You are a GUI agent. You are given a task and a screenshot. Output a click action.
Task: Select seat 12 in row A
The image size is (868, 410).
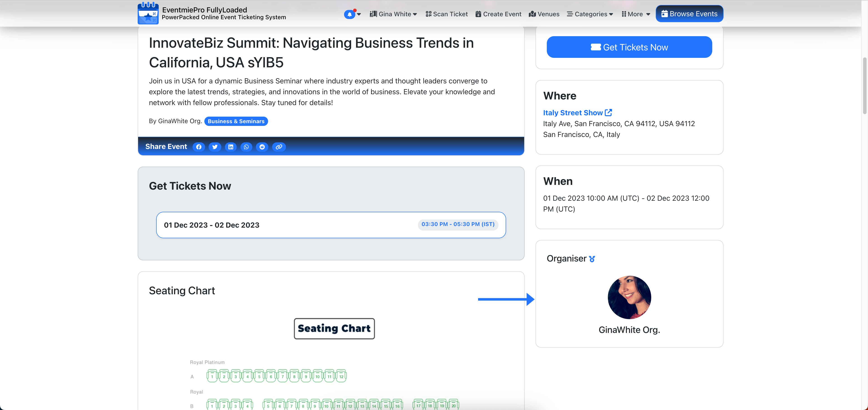click(x=341, y=376)
